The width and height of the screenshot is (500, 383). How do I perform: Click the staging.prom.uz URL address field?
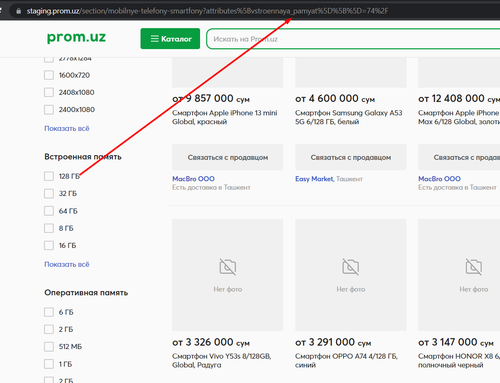207,11
